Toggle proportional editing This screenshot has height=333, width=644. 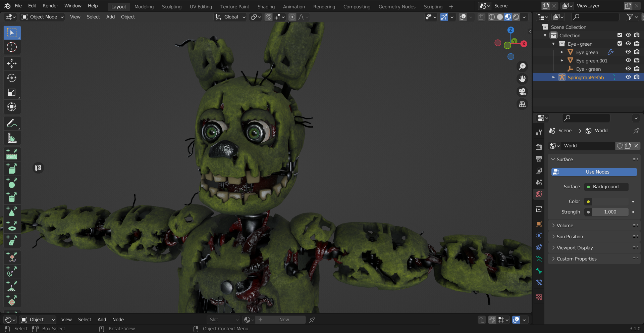(x=292, y=17)
